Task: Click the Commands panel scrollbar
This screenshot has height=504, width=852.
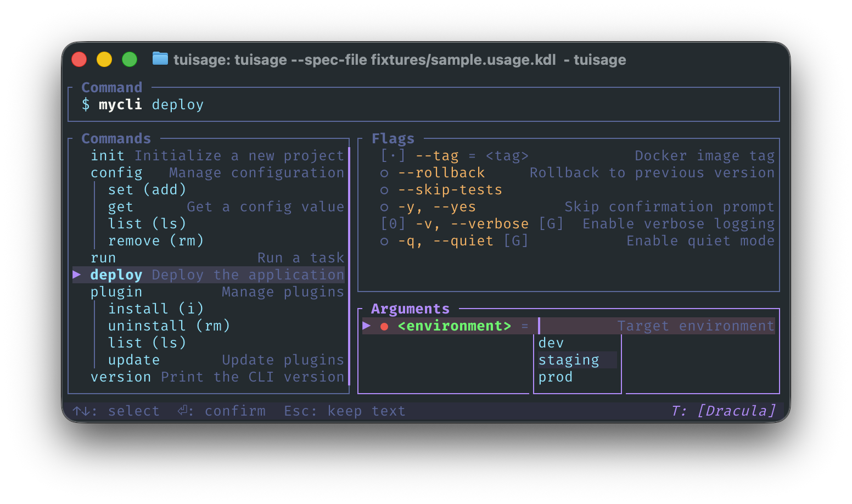Action: point(349,266)
